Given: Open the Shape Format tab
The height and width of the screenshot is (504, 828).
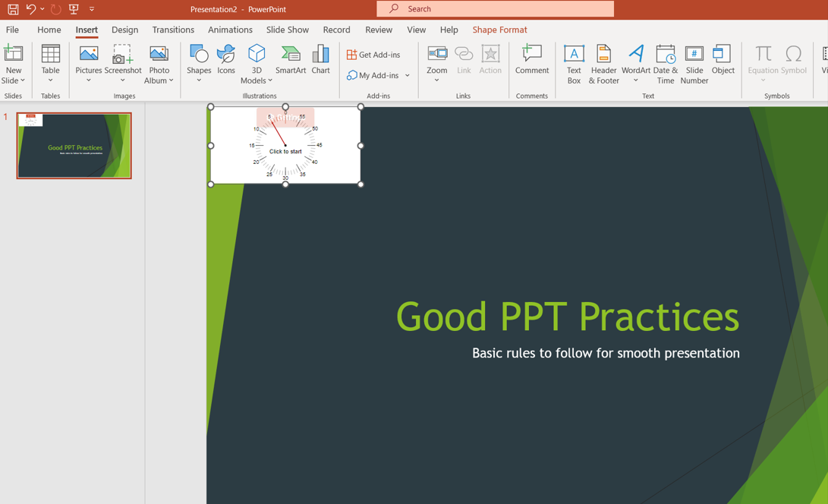Looking at the screenshot, I should coord(499,30).
